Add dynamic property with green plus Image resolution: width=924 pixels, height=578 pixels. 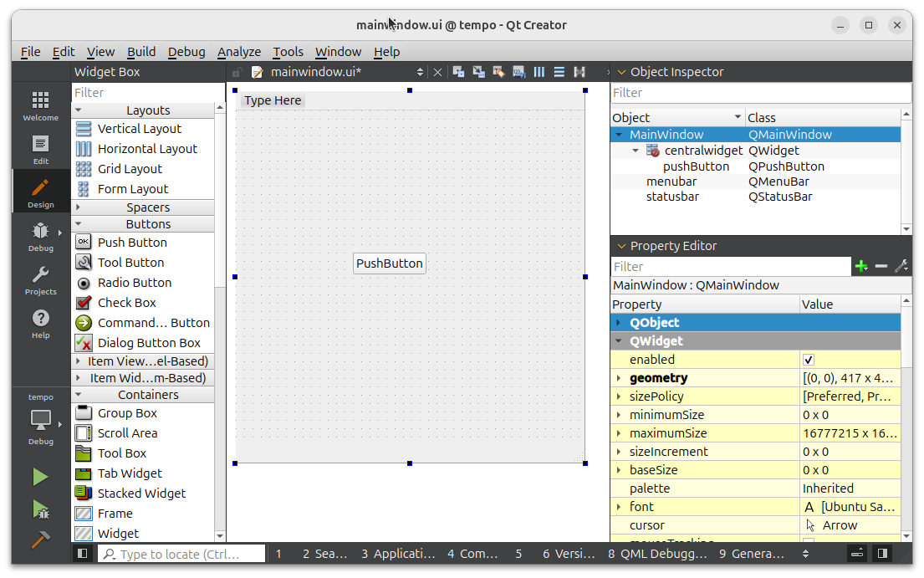[861, 266]
